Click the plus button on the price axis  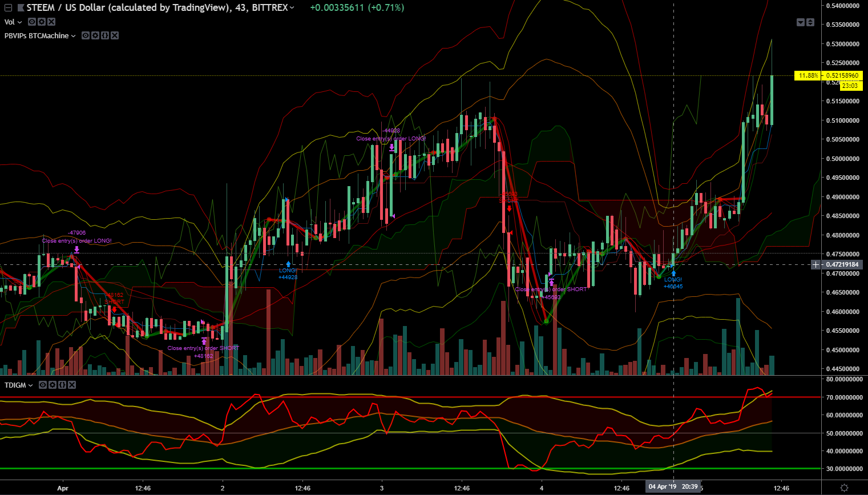point(816,265)
